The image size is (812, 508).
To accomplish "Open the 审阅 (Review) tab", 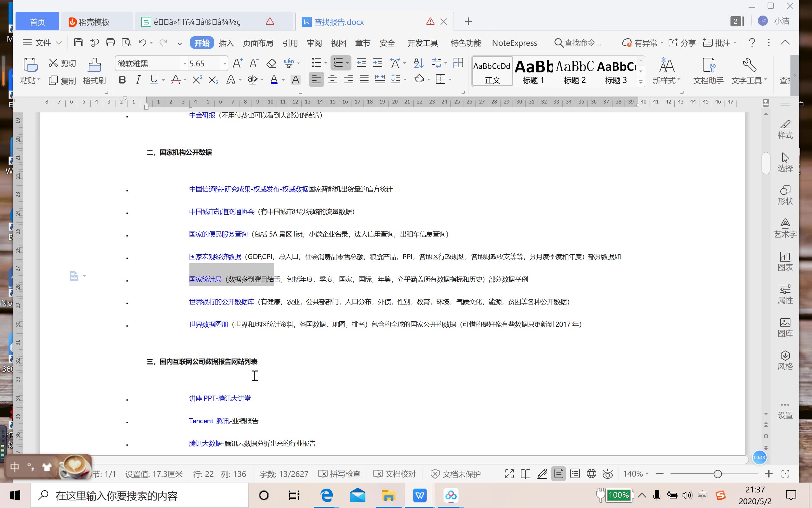I will [314, 43].
